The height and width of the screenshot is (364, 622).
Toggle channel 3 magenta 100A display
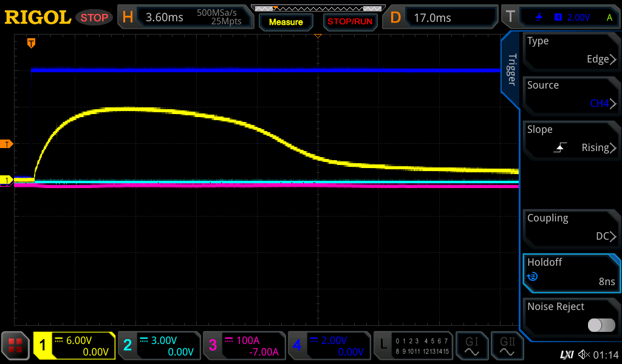pos(244,346)
